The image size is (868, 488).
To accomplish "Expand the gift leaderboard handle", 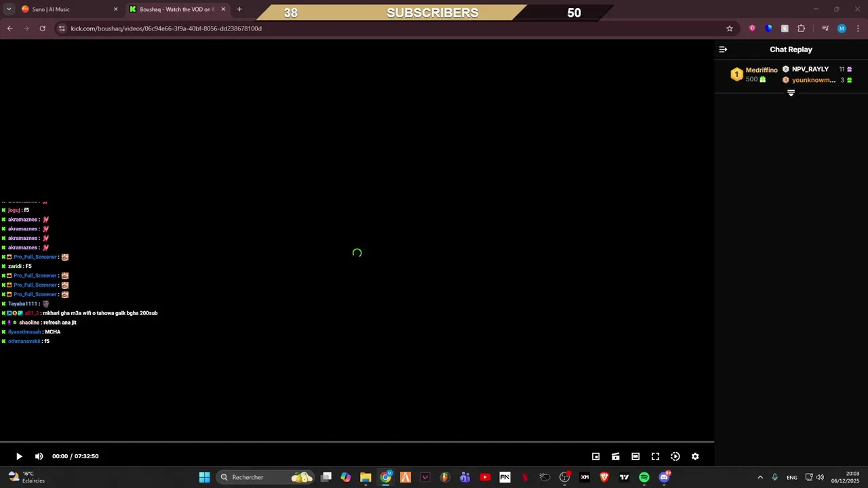I will coord(791,93).
